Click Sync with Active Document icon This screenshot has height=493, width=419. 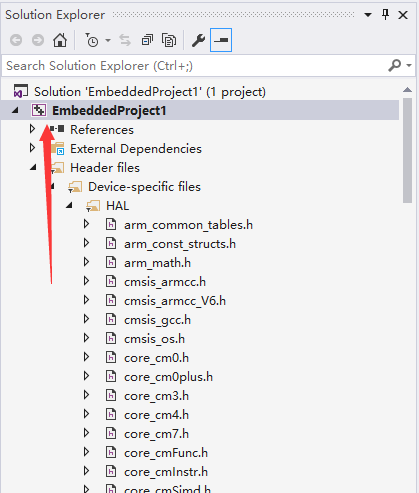(x=125, y=40)
